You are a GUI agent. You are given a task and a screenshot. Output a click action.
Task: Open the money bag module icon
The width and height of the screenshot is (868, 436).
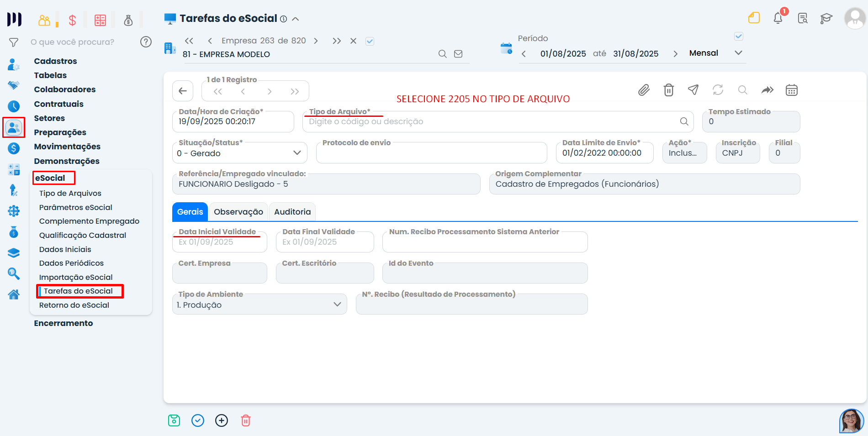pyautogui.click(x=128, y=20)
